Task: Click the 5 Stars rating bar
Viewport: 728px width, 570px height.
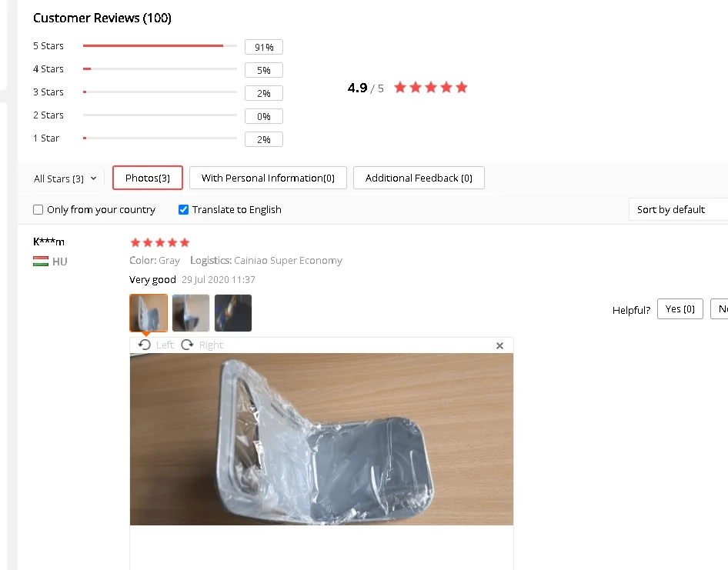Action: [x=159, y=46]
